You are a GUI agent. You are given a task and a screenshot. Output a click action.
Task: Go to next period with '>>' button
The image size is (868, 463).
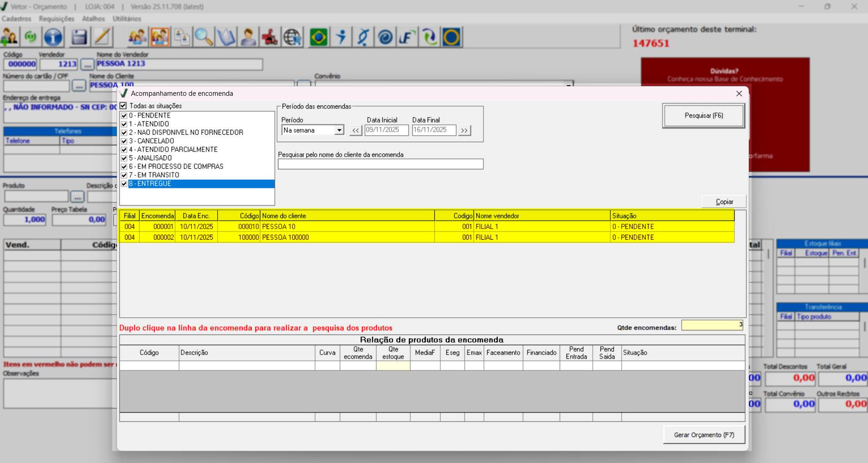coord(464,130)
